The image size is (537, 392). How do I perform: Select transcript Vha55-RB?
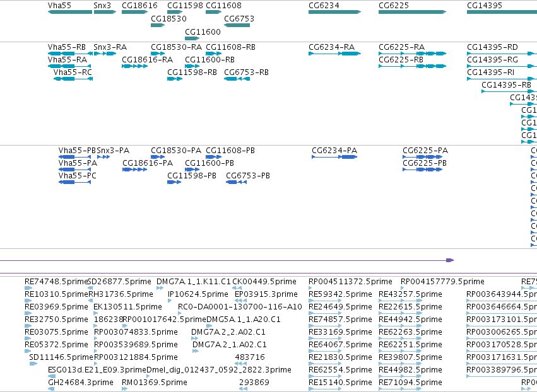67,47
